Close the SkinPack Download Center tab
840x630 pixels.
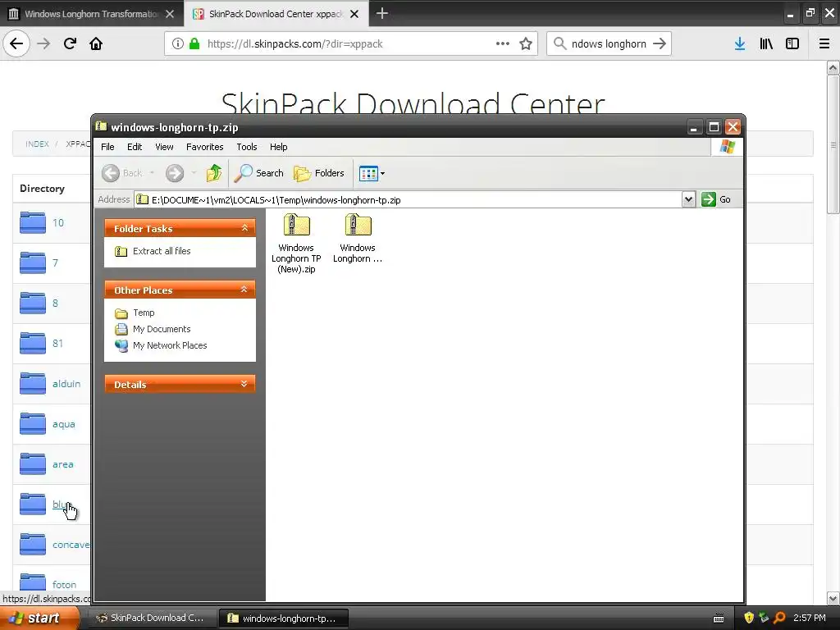(x=354, y=14)
